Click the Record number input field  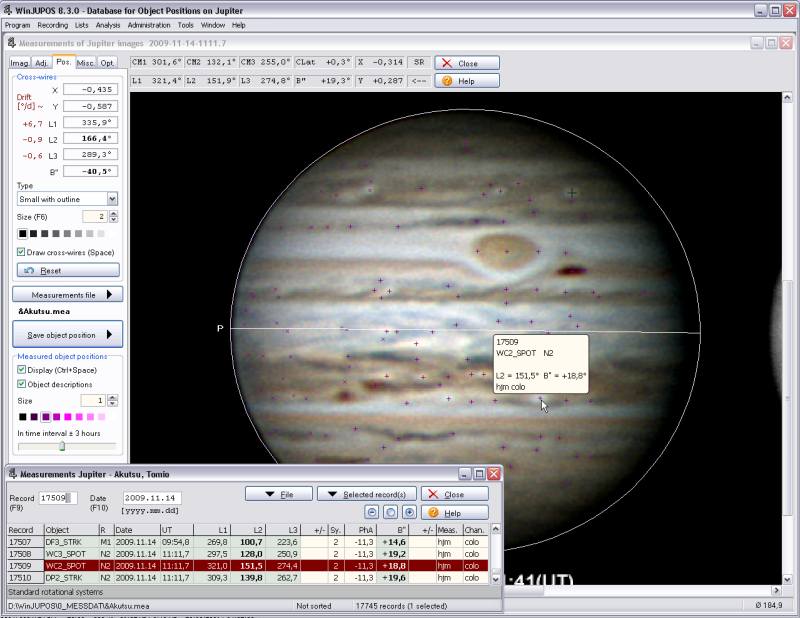pos(58,498)
